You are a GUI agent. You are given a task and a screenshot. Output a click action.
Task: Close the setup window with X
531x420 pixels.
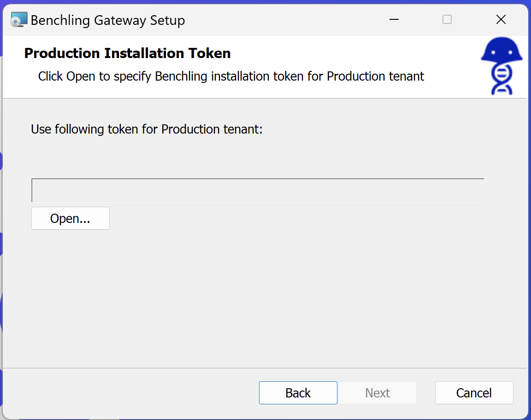pos(501,20)
